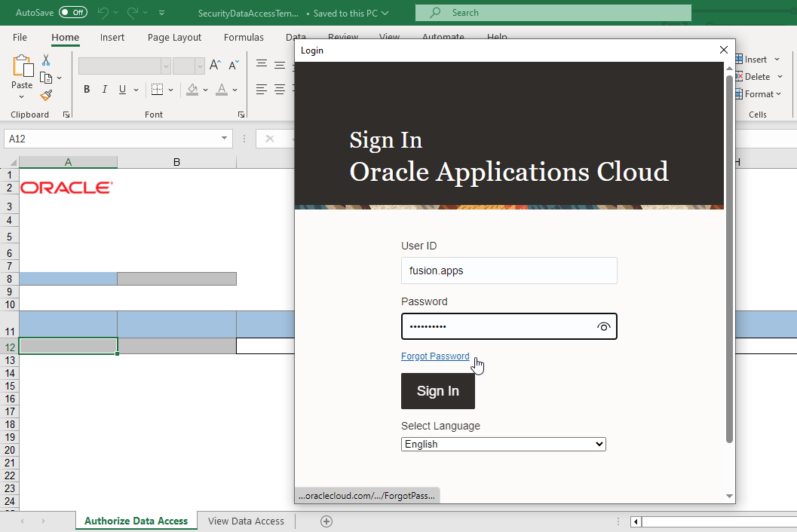The image size is (797, 532).
Task: Click the Cancel formula X button
Action: tap(270, 139)
